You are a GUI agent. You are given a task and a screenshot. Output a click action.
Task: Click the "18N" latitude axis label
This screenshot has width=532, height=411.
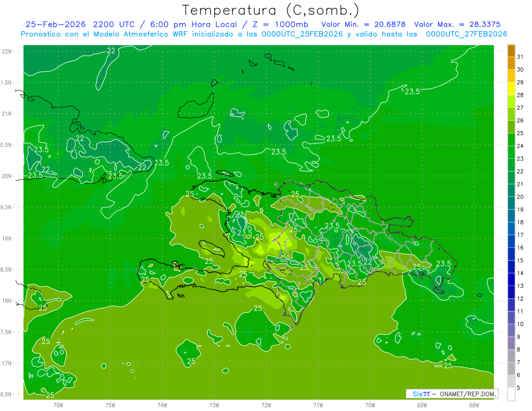[7, 301]
